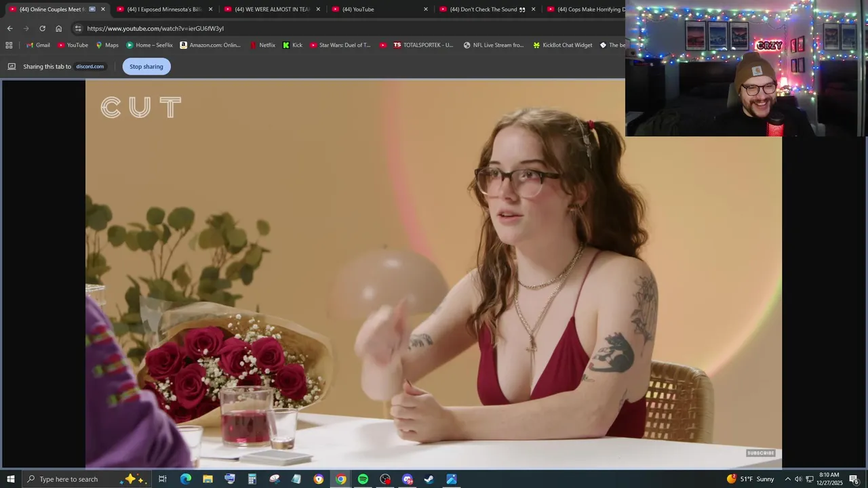Open the clock and date flyout
The image size is (868, 488).
(829, 479)
